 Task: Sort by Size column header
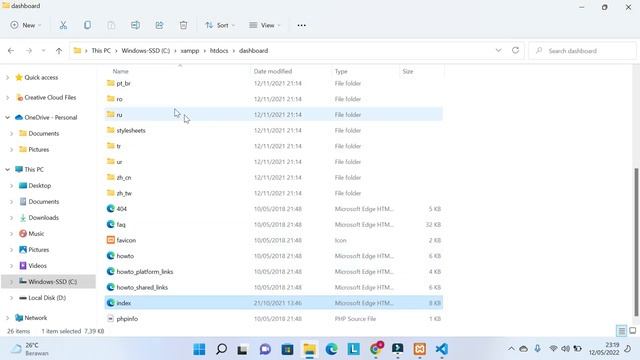408,71
